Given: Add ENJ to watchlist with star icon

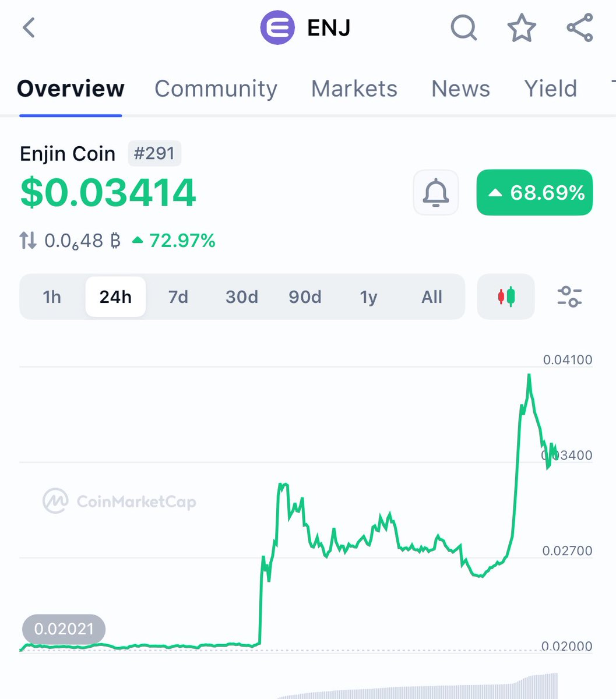Looking at the screenshot, I should point(521,27).
